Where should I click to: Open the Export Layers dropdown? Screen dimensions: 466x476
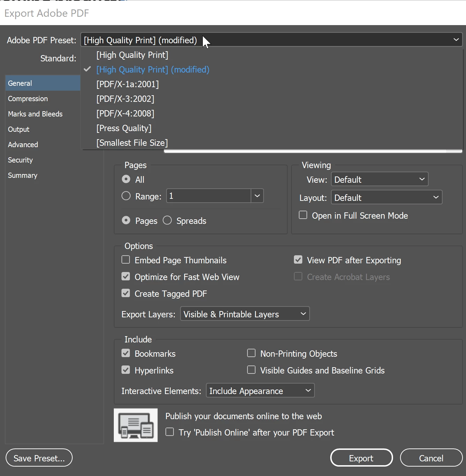coord(245,314)
